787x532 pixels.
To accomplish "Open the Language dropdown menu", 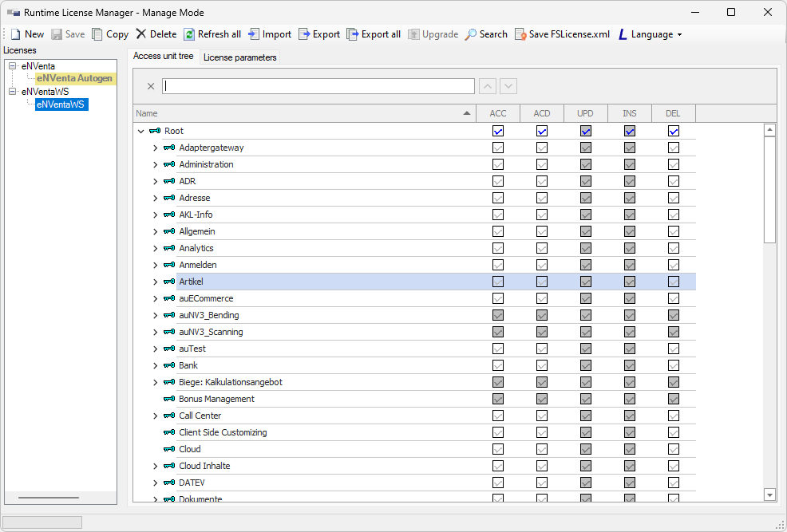I will tap(651, 34).
